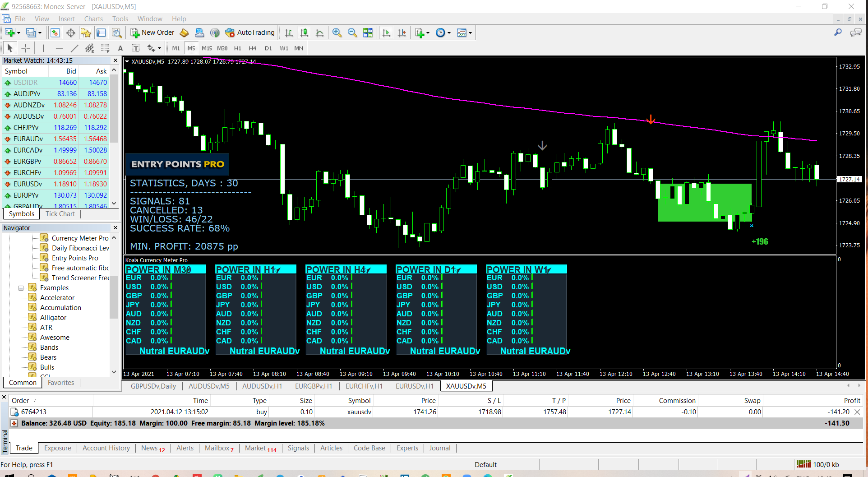Click the New Order button

[152, 32]
